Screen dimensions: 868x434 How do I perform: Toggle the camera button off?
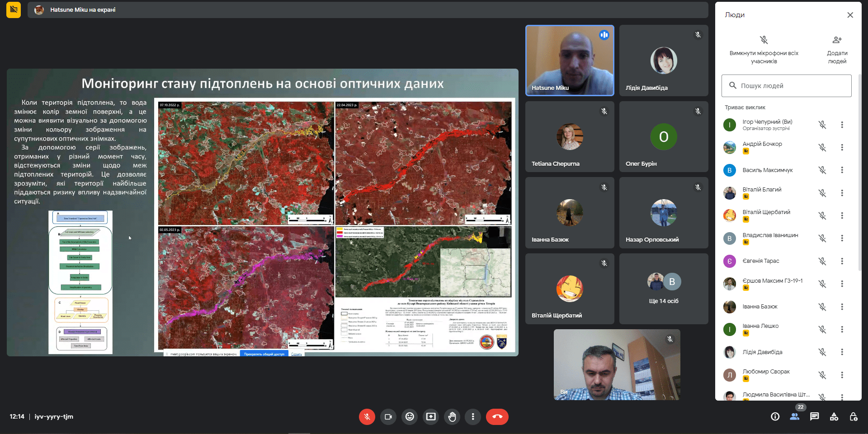(x=388, y=416)
